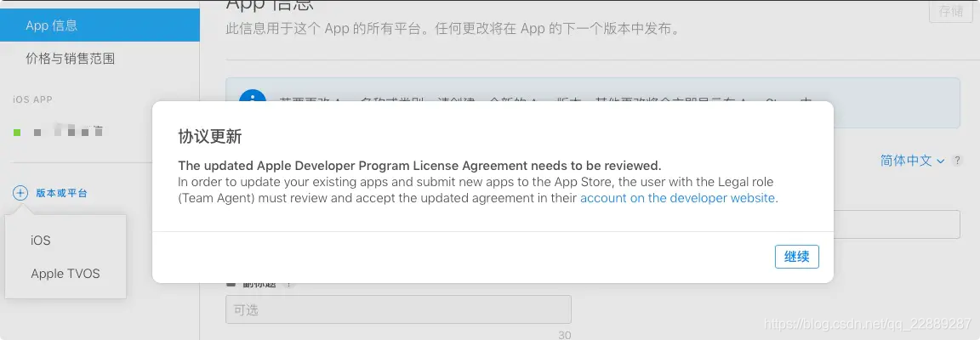
Task: Click the question mark help icon beside 简体中文
Action: coord(956,161)
